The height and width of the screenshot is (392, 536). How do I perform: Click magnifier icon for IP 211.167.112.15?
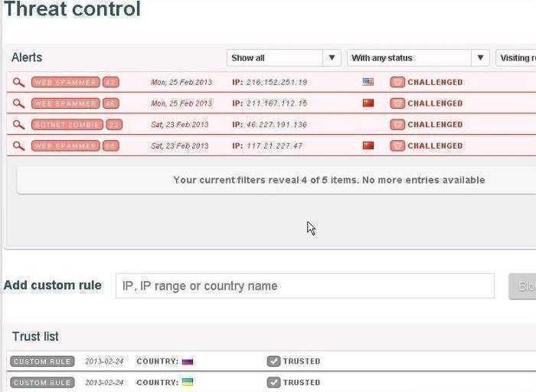[18, 103]
